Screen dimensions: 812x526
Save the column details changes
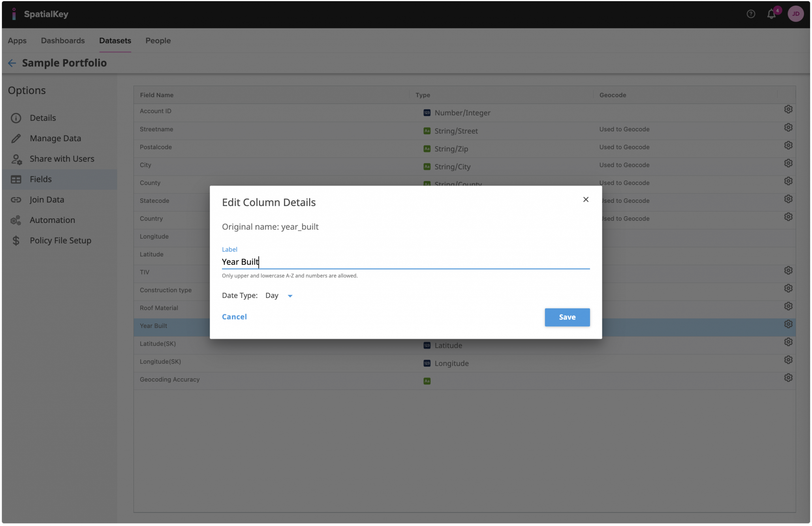point(567,317)
